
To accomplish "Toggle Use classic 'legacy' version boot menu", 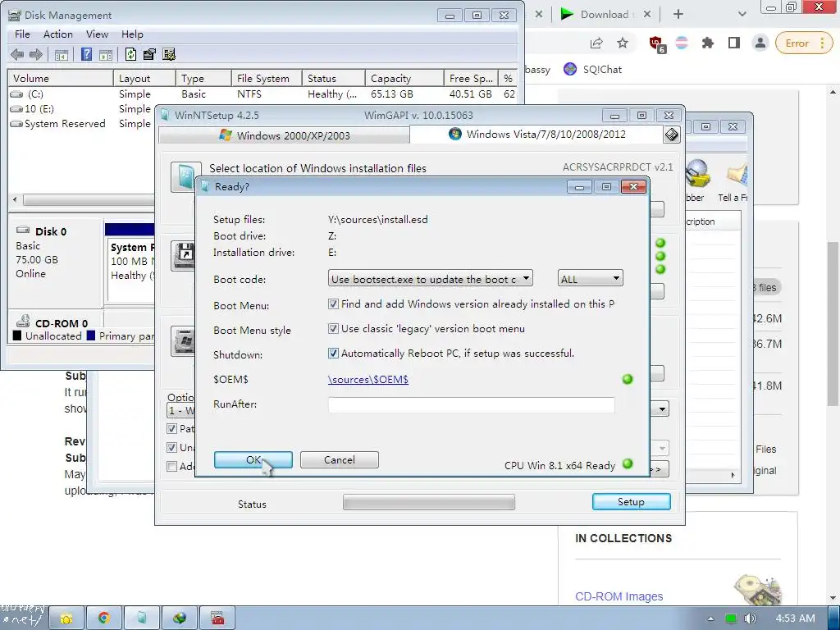I will tap(333, 328).
